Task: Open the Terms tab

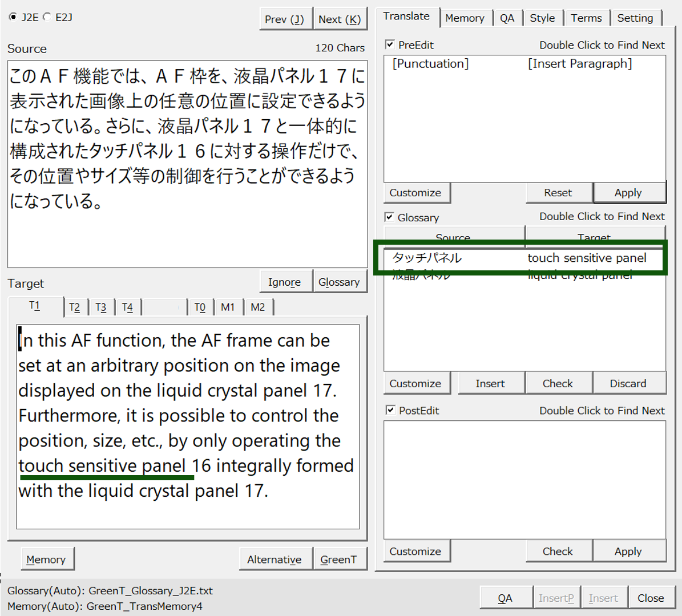Action: click(586, 18)
